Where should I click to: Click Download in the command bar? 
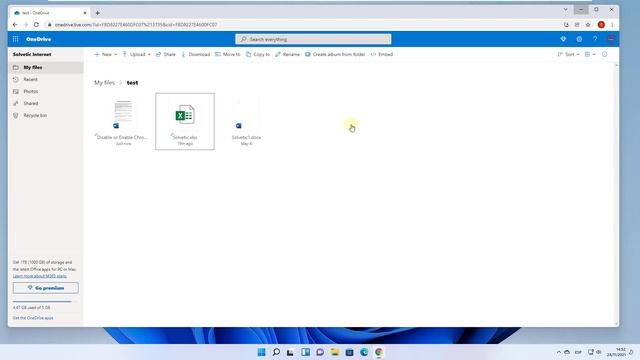coord(196,54)
